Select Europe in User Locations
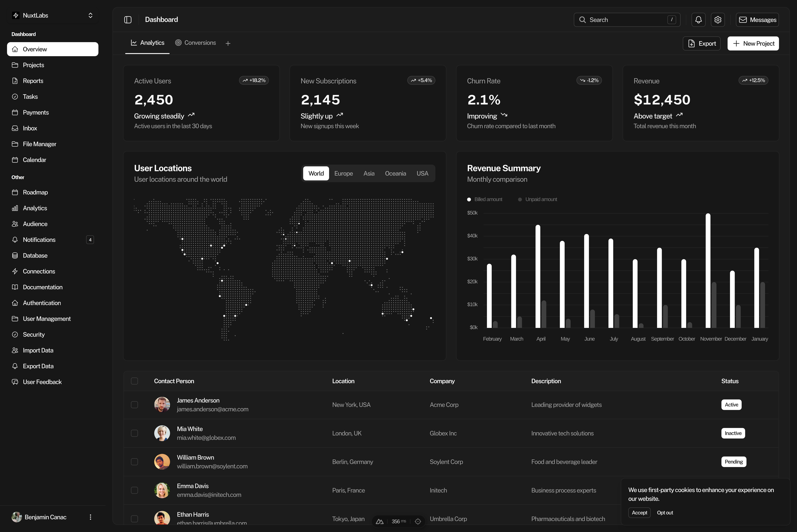Viewport: 797px width, 532px height. [343, 173]
